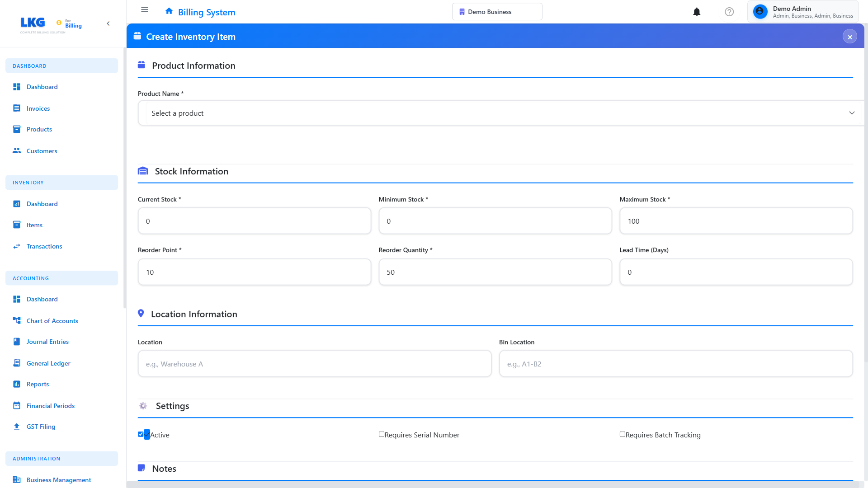This screenshot has width=868, height=488.
Task: Open Inventory Dashboard from sidebar
Action: pos(42,204)
